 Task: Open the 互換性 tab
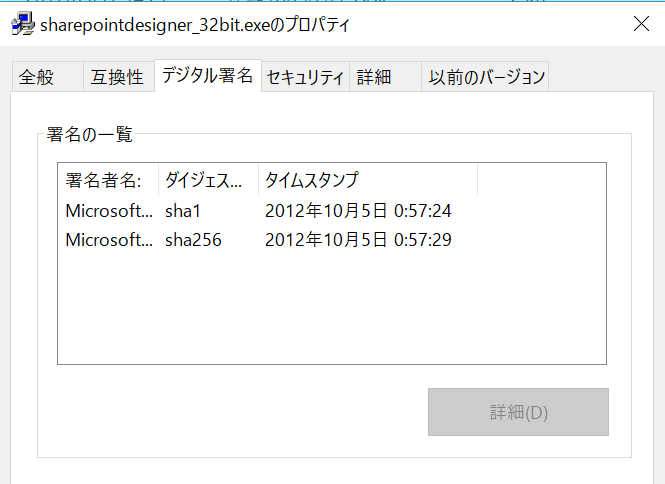[x=118, y=77]
